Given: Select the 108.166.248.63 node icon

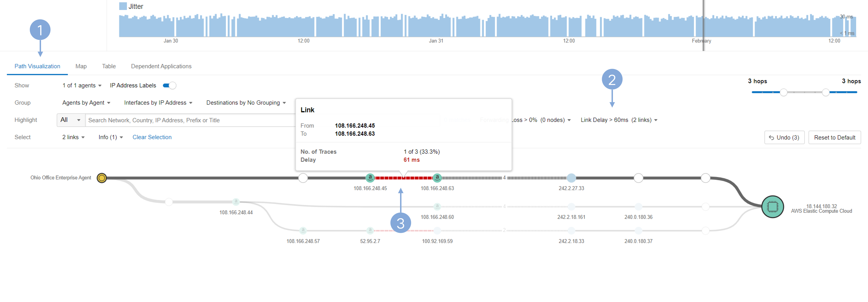Looking at the screenshot, I should point(437,177).
